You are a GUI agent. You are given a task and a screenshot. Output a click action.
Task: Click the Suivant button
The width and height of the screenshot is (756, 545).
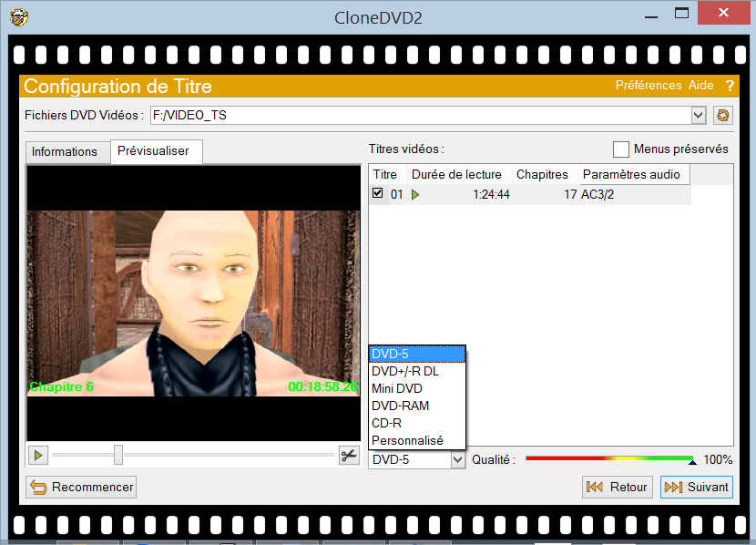[697, 487]
